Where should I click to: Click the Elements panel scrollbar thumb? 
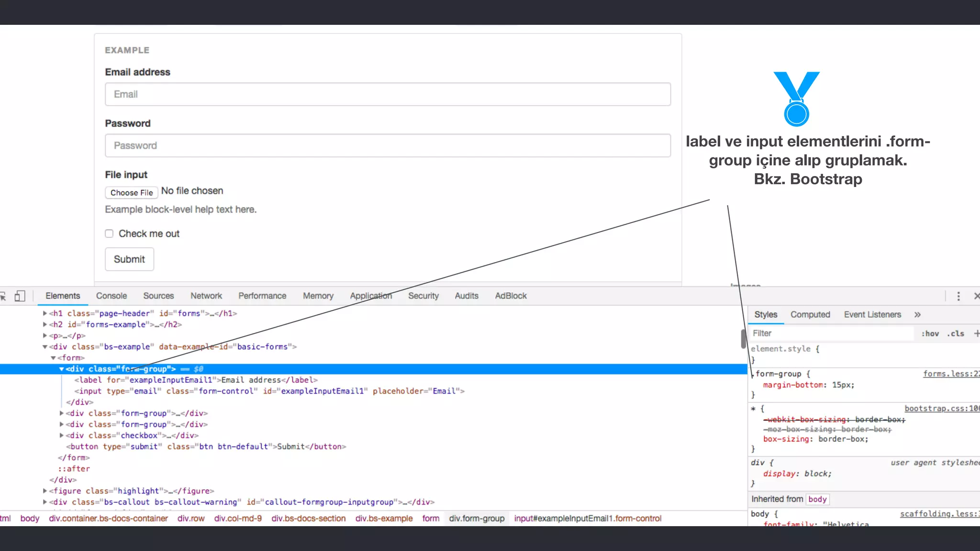coord(744,339)
